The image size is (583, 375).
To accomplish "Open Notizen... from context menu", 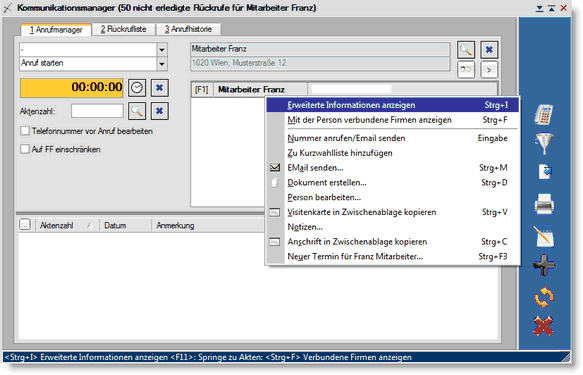I will (x=393, y=227).
